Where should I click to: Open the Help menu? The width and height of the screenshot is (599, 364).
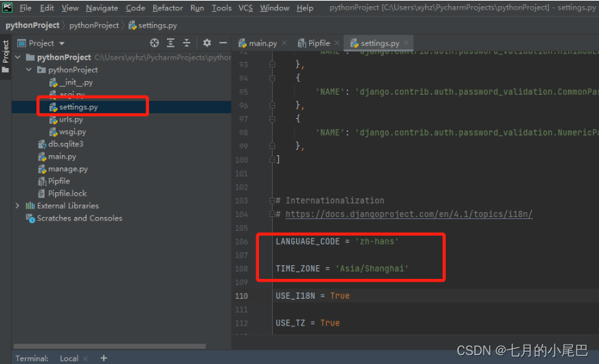pos(305,8)
